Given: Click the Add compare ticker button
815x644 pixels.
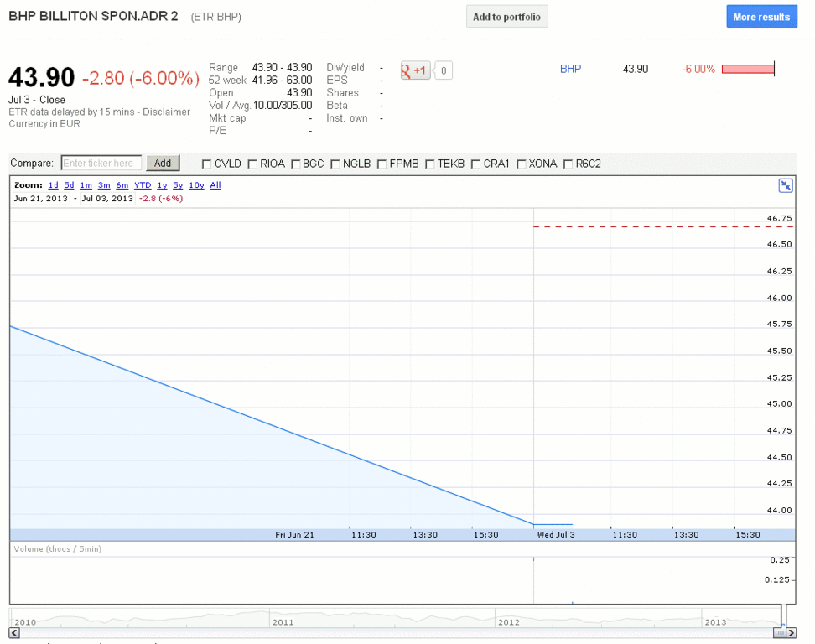Looking at the screenshot, I should pyautogui.click(x=163, y=164).
